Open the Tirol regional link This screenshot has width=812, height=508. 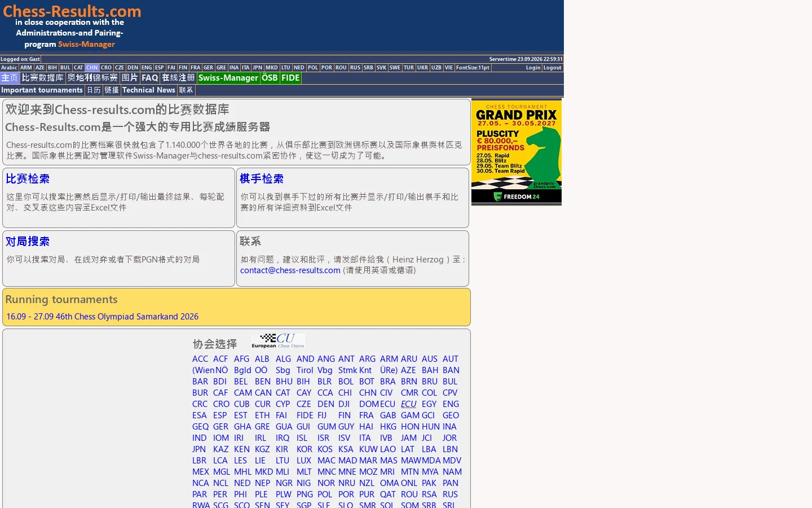point(305,370)
